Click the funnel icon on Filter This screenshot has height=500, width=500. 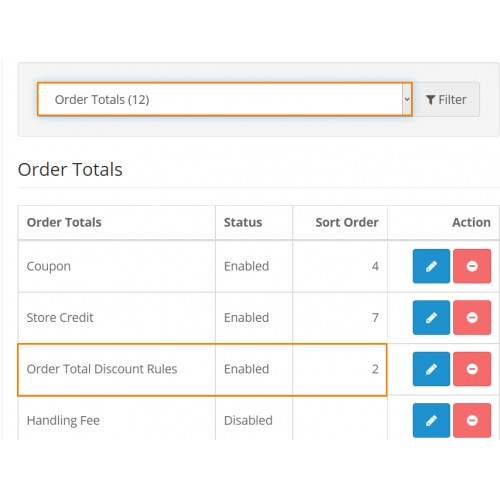(430, 100)
